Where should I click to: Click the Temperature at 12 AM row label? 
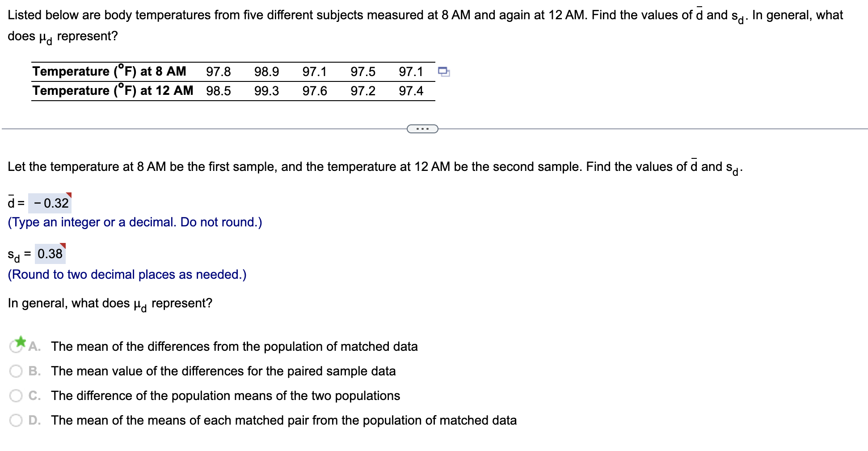[112, 90]
